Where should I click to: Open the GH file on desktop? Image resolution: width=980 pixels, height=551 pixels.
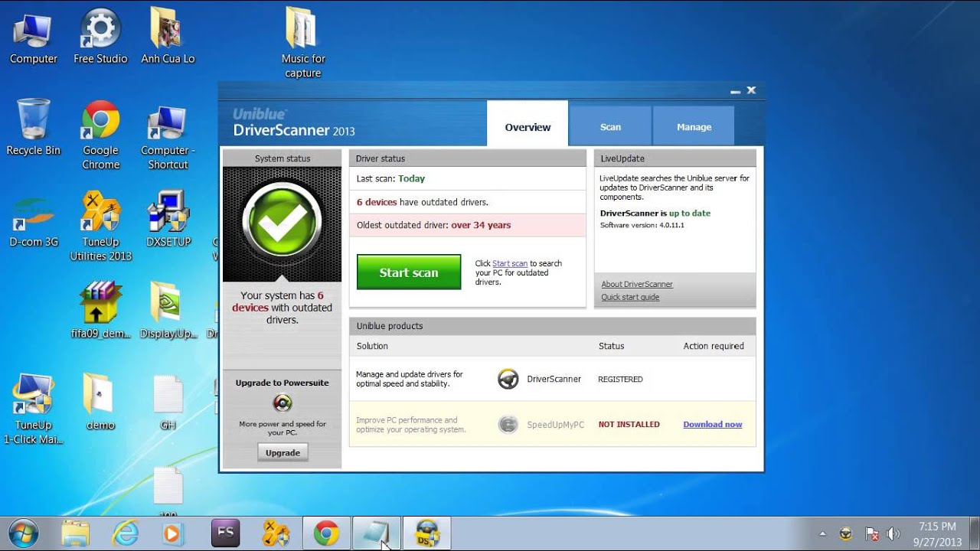pyautogui.click(x=168, y=403)
